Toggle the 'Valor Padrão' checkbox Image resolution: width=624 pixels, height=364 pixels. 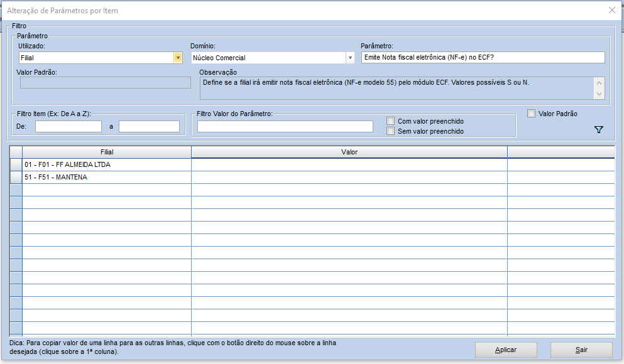click(532, 114)
